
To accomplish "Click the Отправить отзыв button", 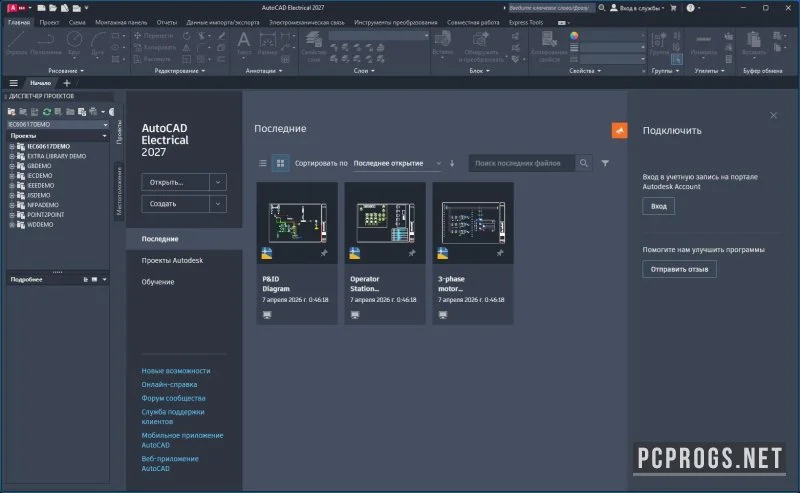I will 679,269.
